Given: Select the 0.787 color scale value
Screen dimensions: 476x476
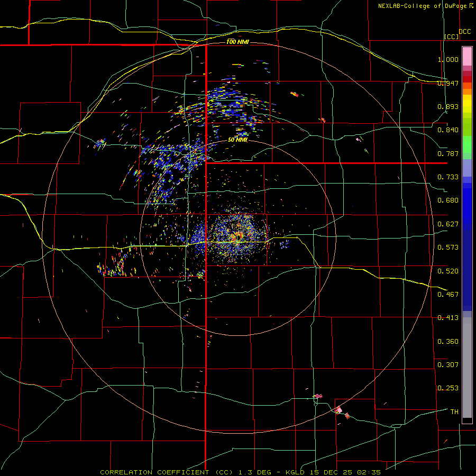Looking at the screenshot, I should pos(448,153).
